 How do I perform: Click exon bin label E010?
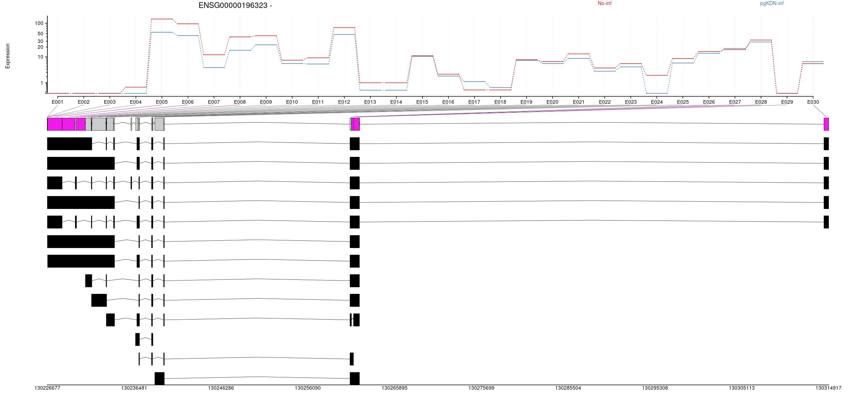[x=292, y=102]
